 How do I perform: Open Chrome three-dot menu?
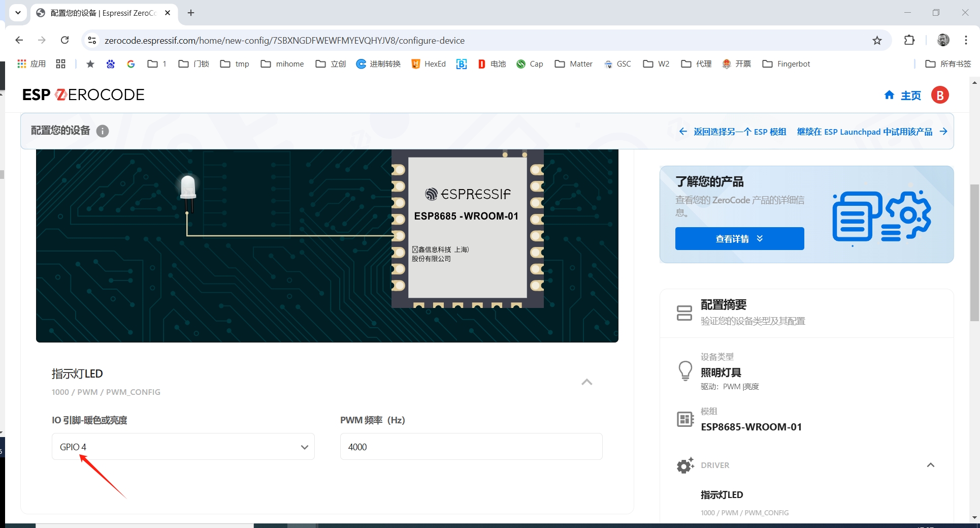[966, 40]
